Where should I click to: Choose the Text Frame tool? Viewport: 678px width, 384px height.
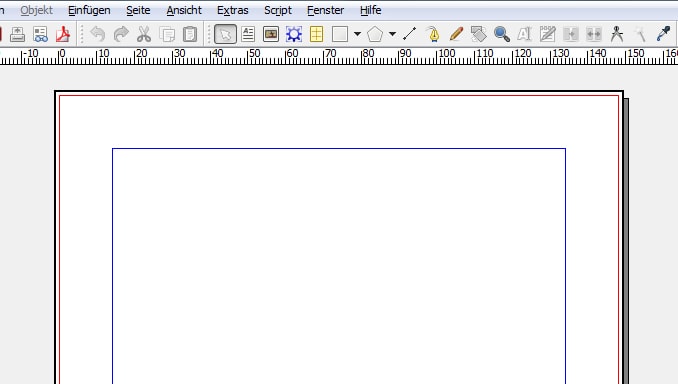pyautogui.click(x=248, y=34)
